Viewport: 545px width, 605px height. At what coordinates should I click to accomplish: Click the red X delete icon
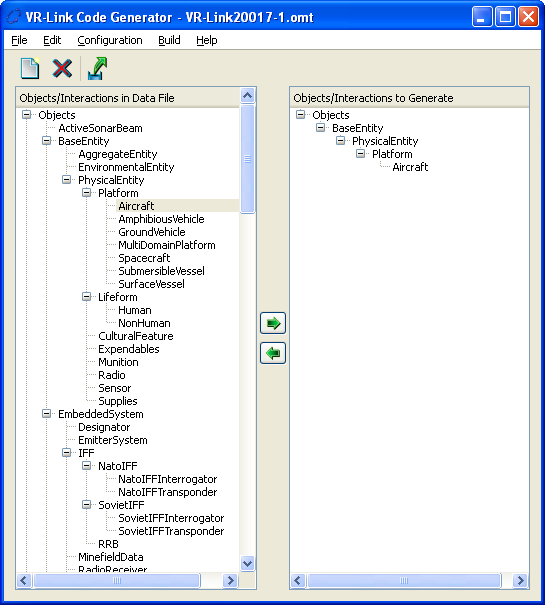pyautogui.click(x=62, y=68)
